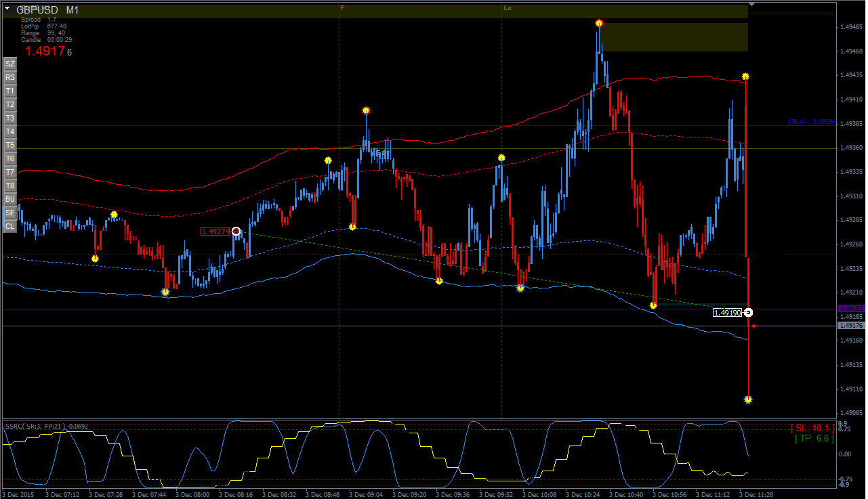Click the CL close button
Viewport: 868px width, 499px height.
tap(10, 226)
